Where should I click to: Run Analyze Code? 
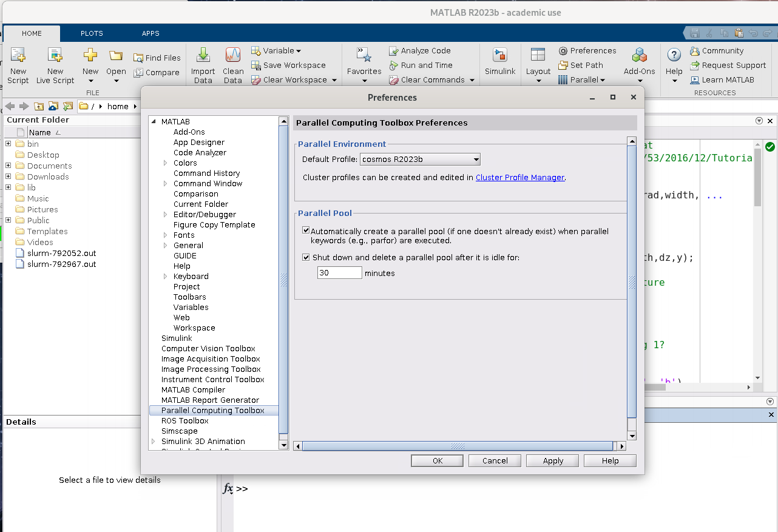coord(420,50)
